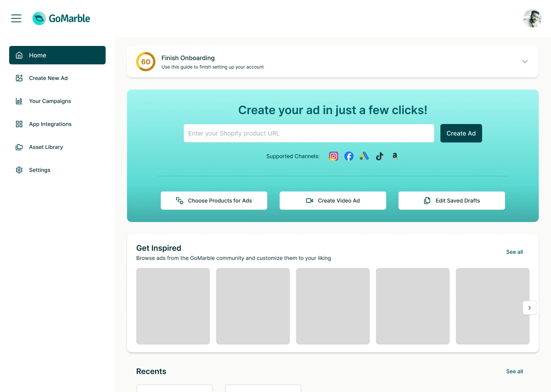Click the Finish Onboarding title text
The height and width of the screenshot is (392, 551).
(x=188, y=58)
